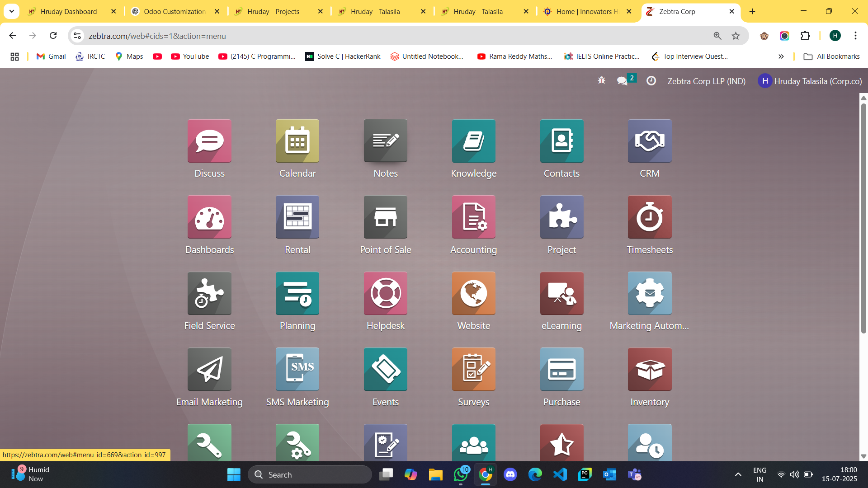Open the Gmail bookmark
Viewport: 868px width, 488px height.
tap(51, 56)
